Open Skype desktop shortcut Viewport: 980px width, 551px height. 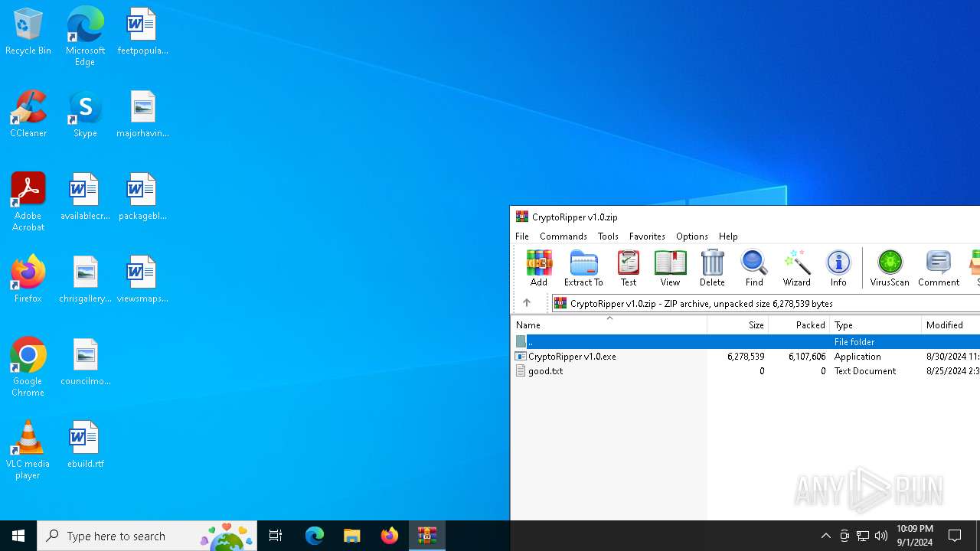[x=85, y=114]
